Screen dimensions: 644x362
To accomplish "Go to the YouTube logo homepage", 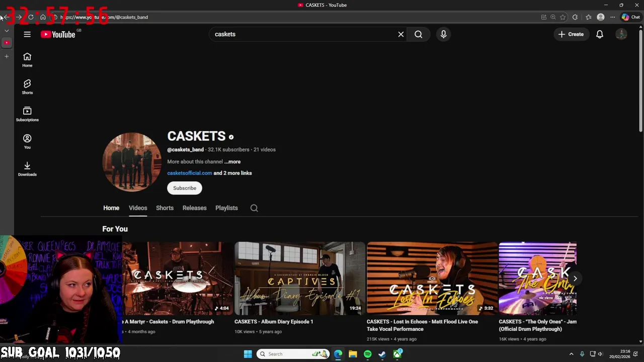I will 58,34.
